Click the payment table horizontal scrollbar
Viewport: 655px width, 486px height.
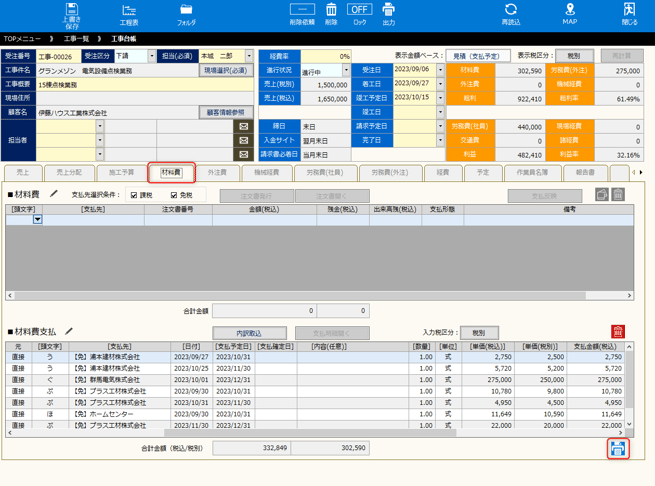[310, 433]
